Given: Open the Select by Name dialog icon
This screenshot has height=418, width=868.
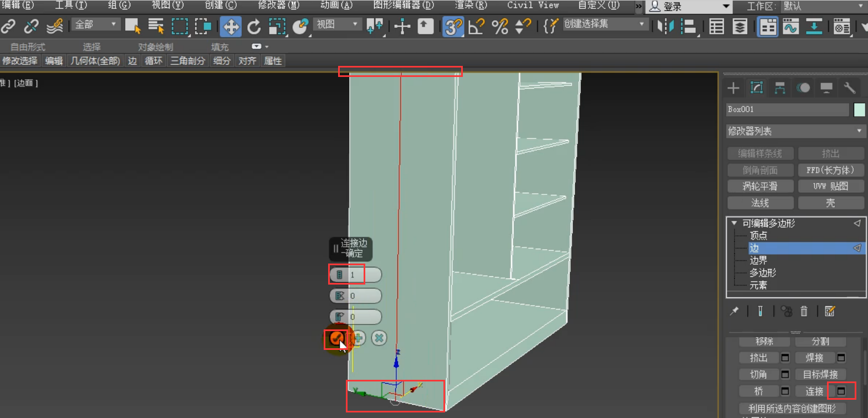Looking at the screenshot, I should tap(156, 26).
